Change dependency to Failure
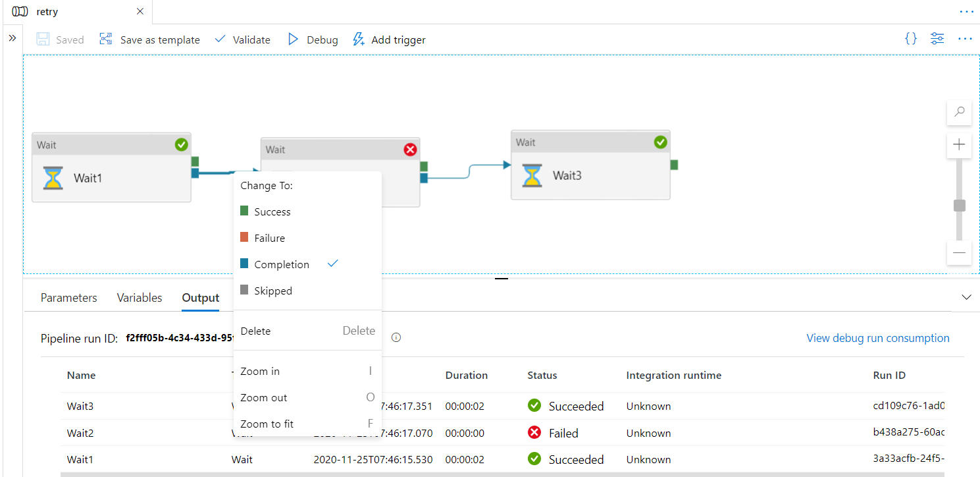The image size is (980, 477). [x=307, y=238]
